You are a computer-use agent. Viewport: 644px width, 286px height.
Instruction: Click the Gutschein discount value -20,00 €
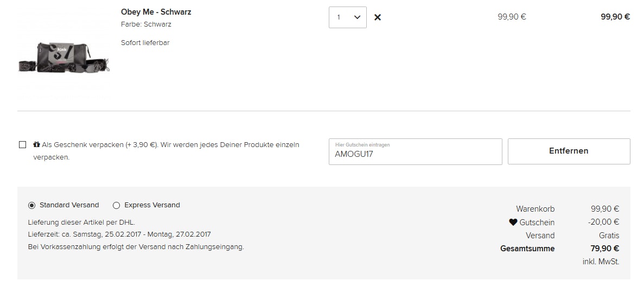pyautogui.click(x=603, y=222)
